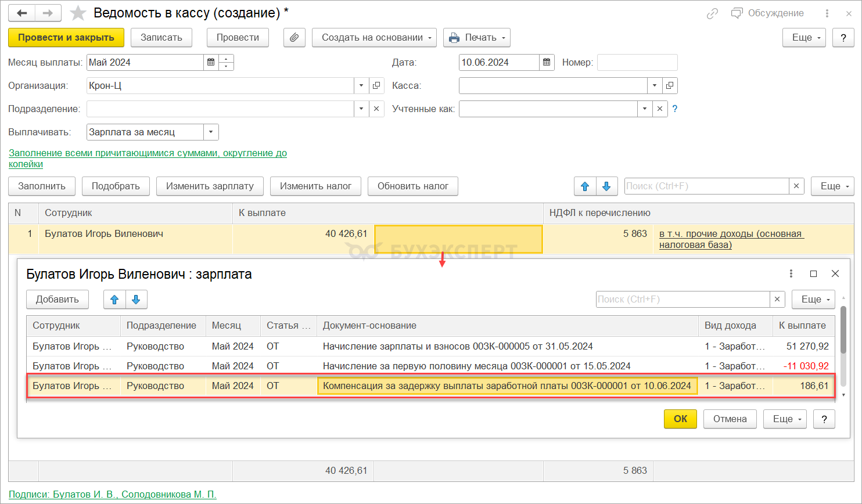The height and width of the screenshot is (504, 862).
Task: Open the Еще menu in salary dialog footer
Action: (787, 419)
